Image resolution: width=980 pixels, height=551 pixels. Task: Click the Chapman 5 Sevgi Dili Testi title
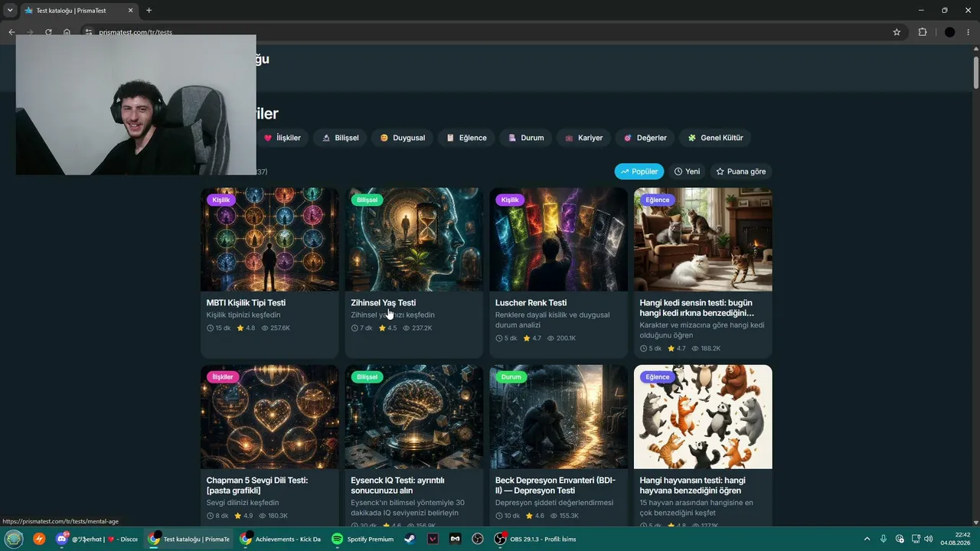click(x=257, y=485)
